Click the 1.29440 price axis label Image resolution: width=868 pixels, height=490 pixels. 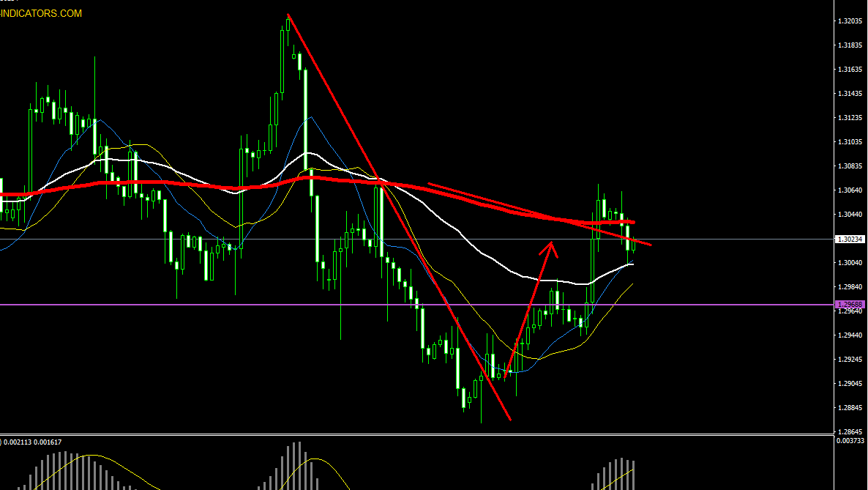click(850, 335)
